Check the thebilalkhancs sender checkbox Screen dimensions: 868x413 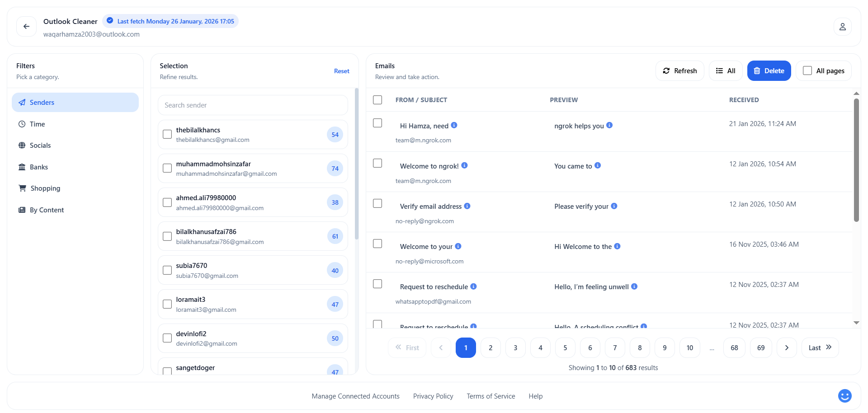click(167, 134)
